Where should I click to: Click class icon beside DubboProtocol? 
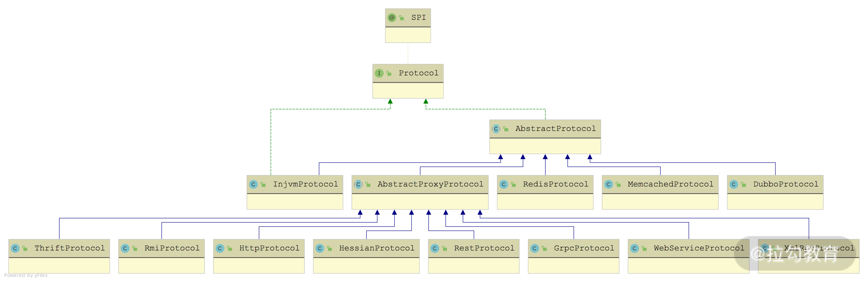734,184
